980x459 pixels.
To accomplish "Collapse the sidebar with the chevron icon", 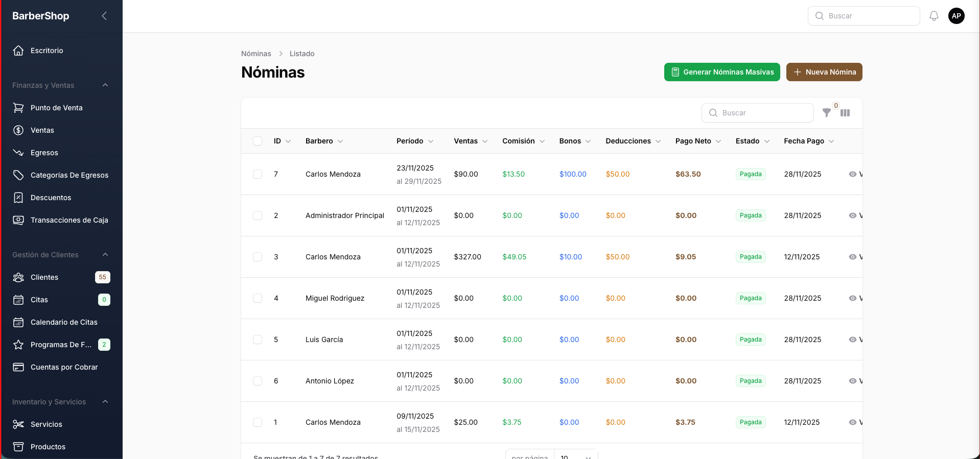I will [104, 16].
